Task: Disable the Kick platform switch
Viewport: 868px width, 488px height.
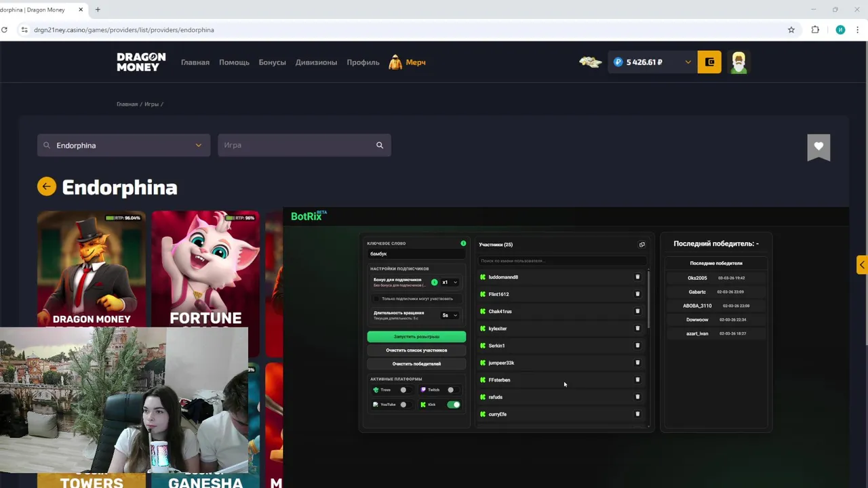Action: pyautogui.click(x=454, y=405)
